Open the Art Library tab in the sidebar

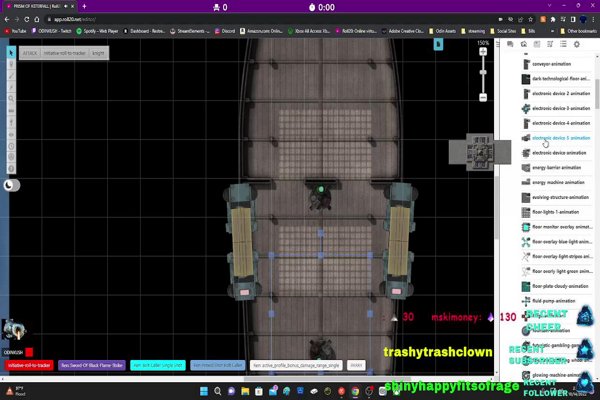click(523, 44)
